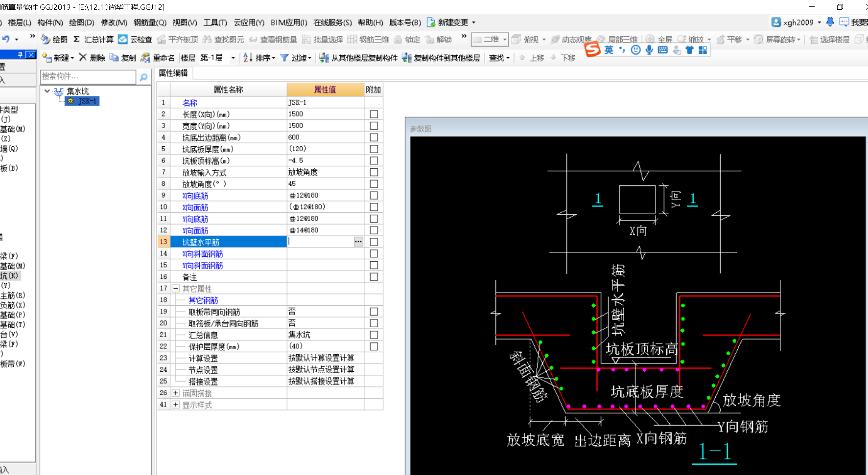Click the undo arrow icon

[x=5, y=39]
